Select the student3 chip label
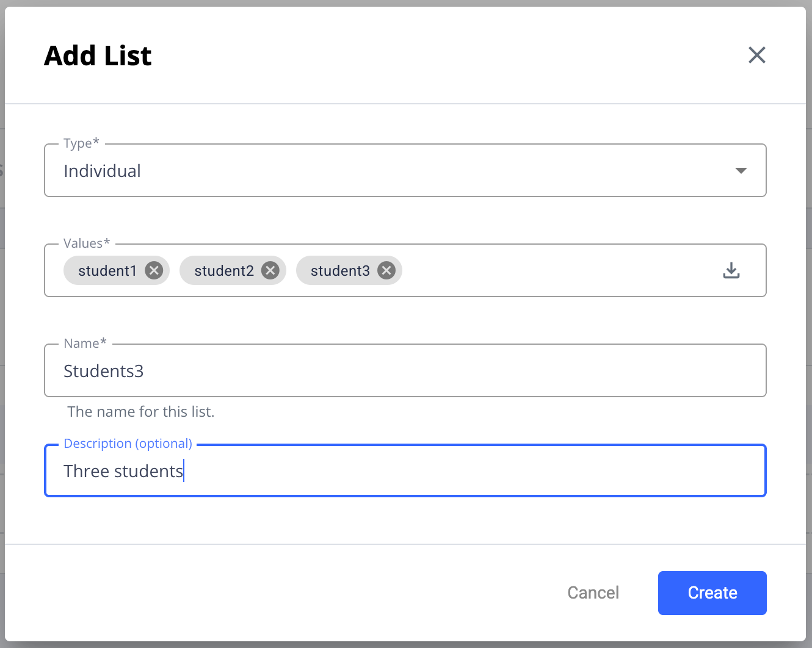The height and width of the screenshot is (648, 812). [x=340, y=270]
